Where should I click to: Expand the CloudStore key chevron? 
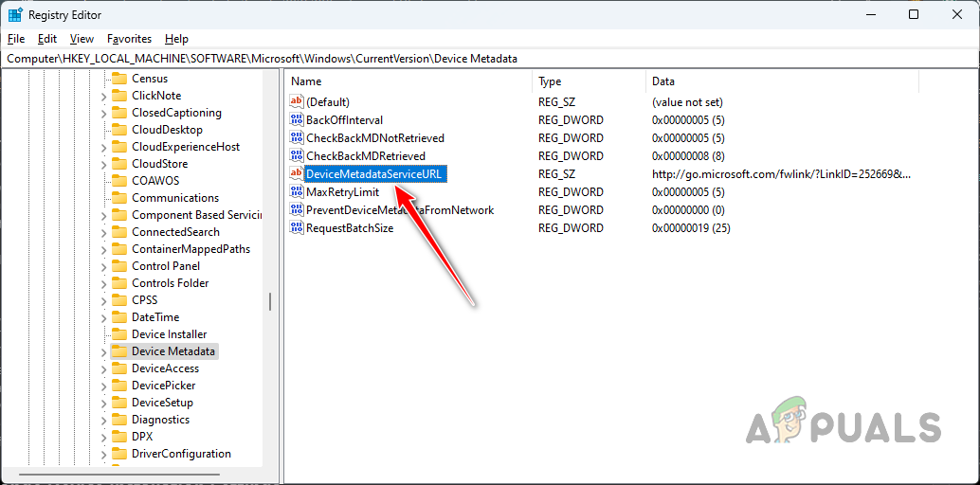[x=103, y=165]
